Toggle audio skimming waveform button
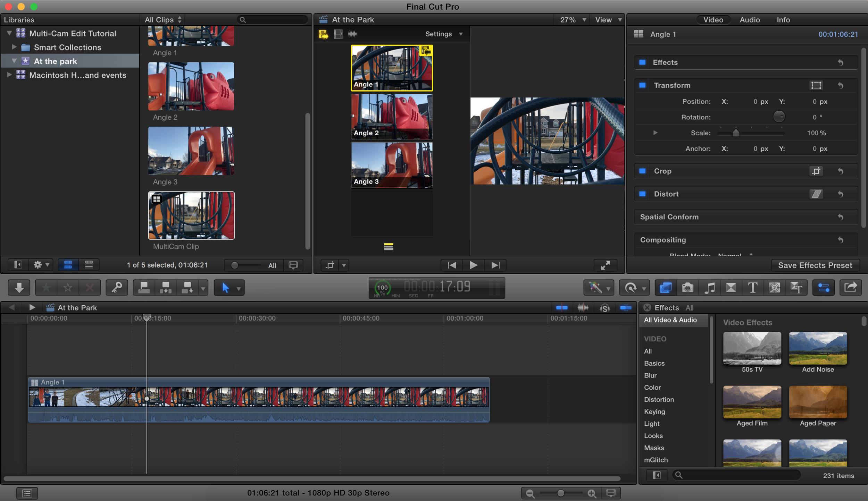Image resolution: width=868 pixels, height=501 pixels. click(x=583, y=308)
